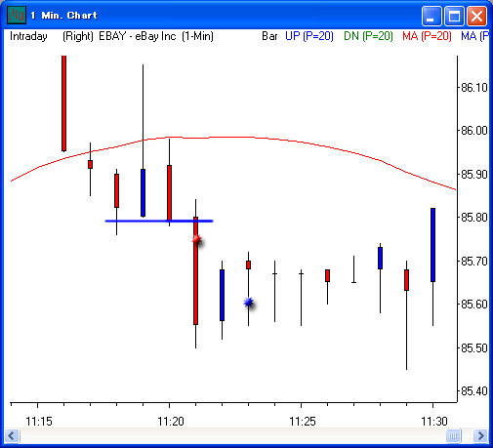Click the 85.80 price label
This screenshot has height=448, width=493.
[474, 218]
